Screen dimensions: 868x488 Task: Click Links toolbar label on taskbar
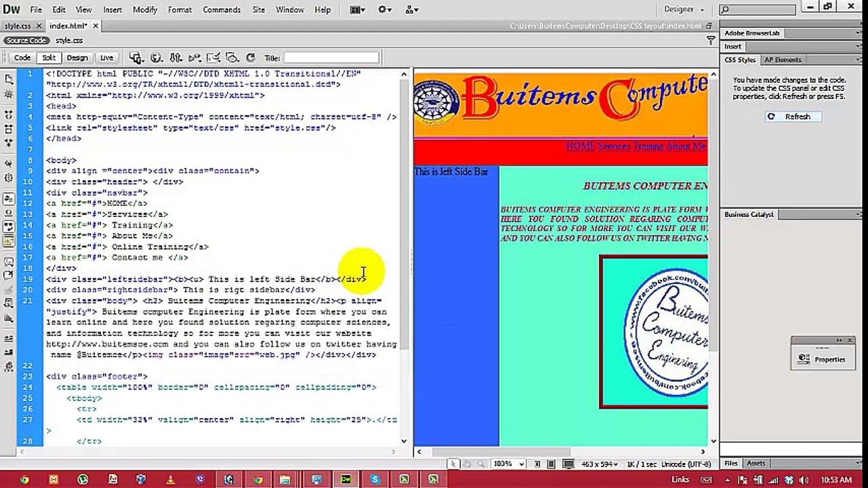pos(680,480)
